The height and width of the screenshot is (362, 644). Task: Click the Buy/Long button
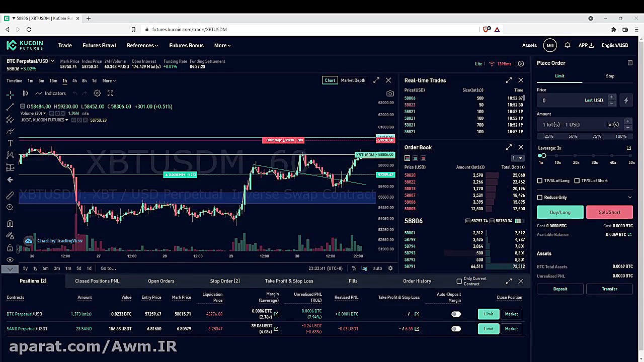pos(560,212)
